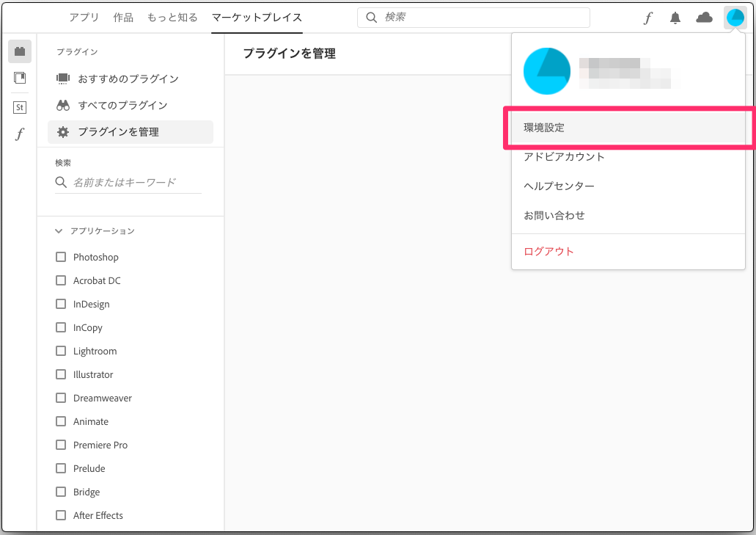The image size is (756, 535).
Task: Collapse the アプリケーション filter section
Action: click(59, 230)
